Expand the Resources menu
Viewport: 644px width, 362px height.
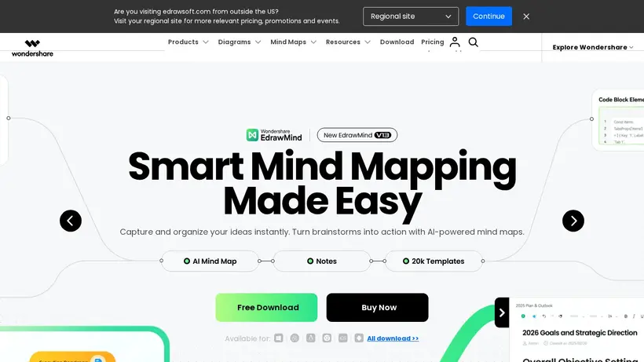click(x=348, y=42)
